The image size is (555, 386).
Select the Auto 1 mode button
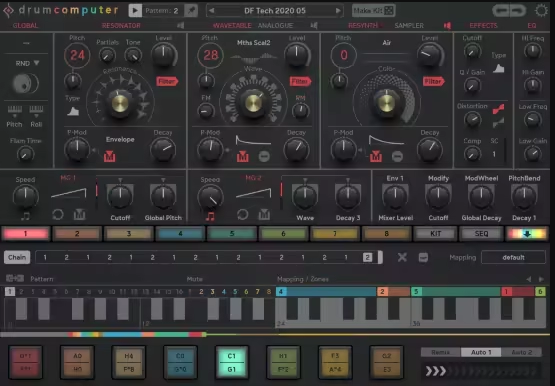click(x=481, y=352)
